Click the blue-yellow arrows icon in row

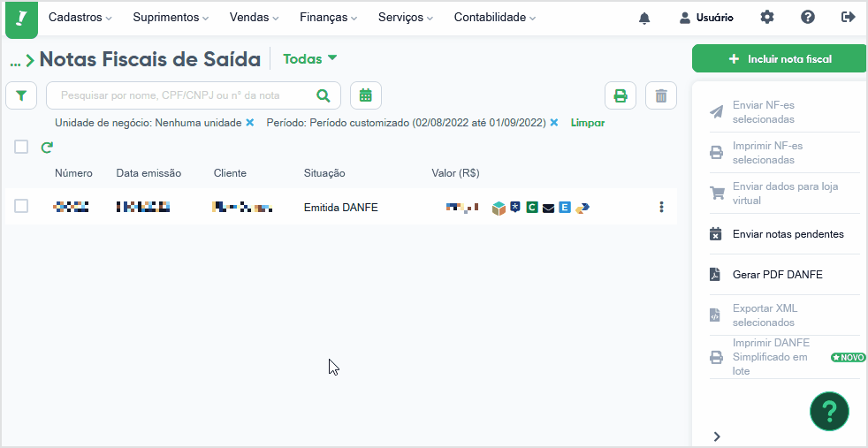click(582, 208)
